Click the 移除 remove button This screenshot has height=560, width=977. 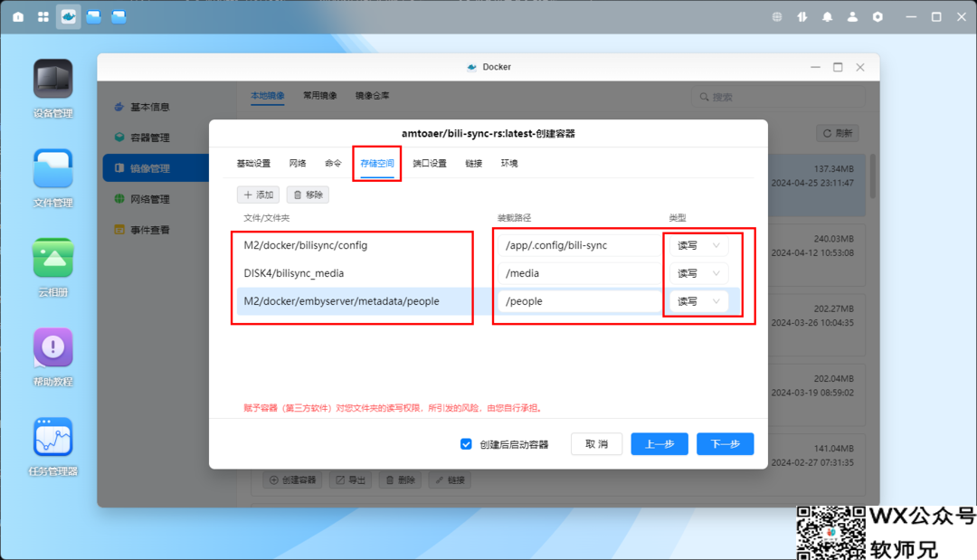[308, 195]
